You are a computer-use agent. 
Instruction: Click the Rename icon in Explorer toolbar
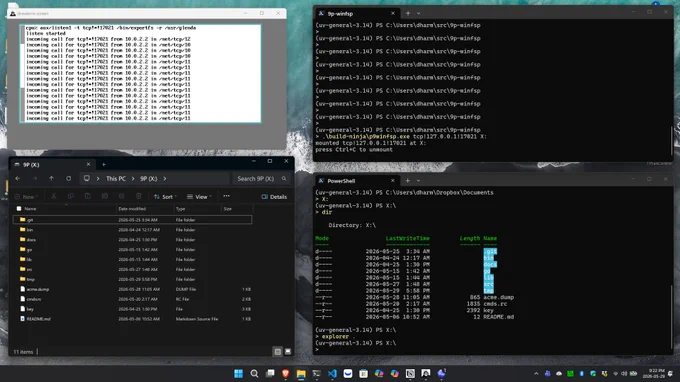[105, 196]
